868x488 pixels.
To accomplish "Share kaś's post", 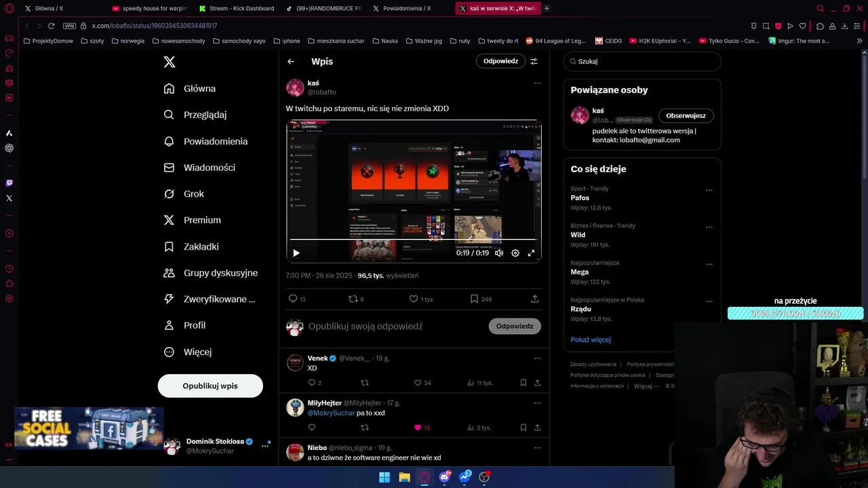I will pyautogui.click(x=534, y=299).
